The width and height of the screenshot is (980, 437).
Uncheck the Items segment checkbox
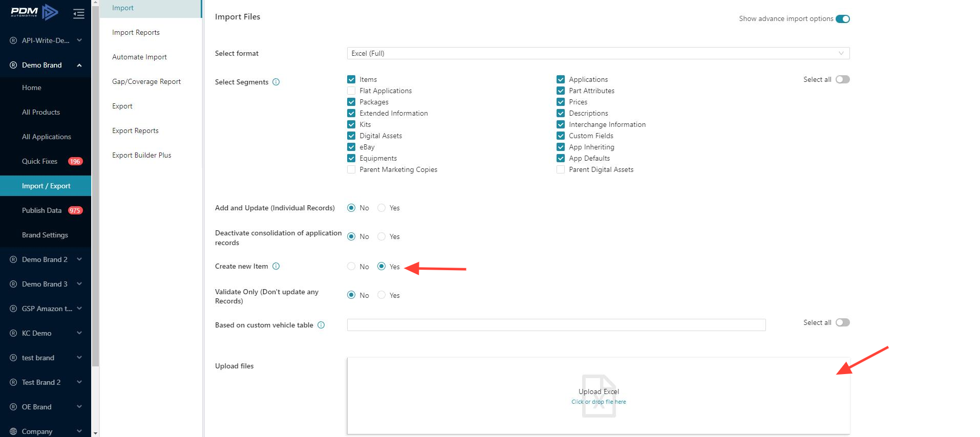coord(351,79)
